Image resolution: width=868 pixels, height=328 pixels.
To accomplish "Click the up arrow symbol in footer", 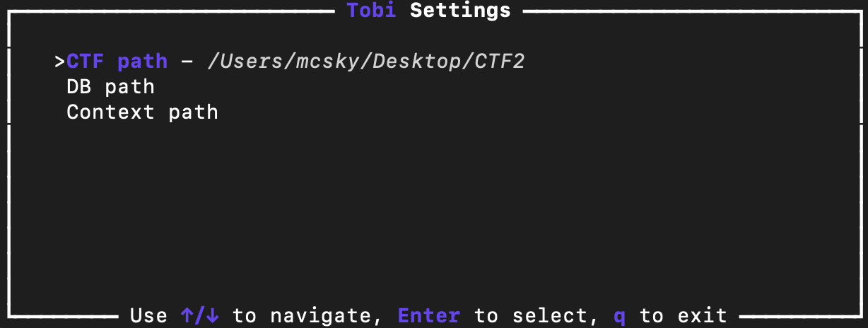I will coord(187,315).
